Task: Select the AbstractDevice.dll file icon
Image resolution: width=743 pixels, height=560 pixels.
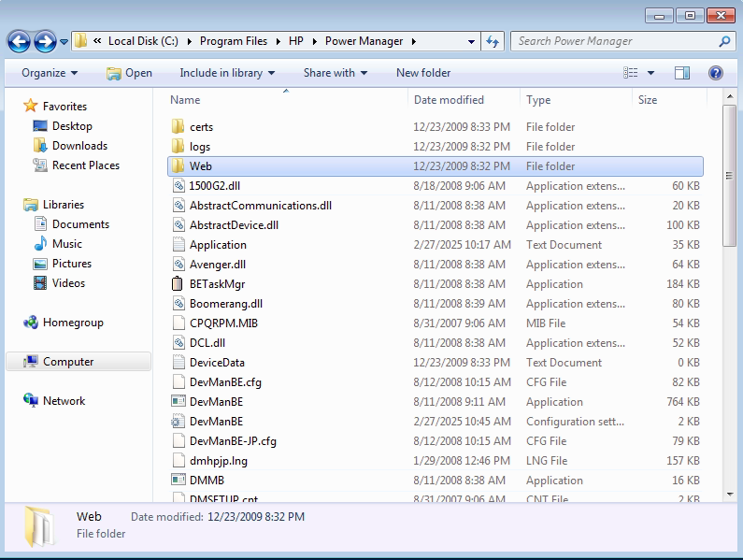Action: point(179,224)
